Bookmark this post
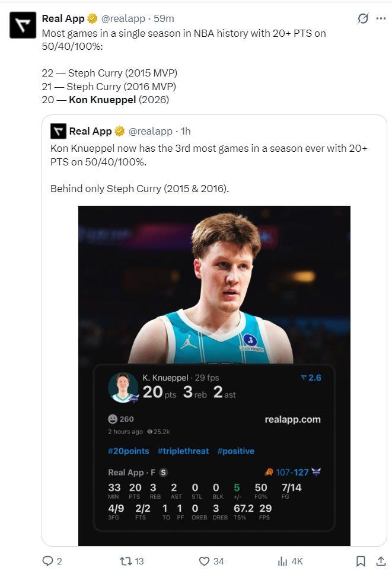Screen dimensions: 392x571 [x=361, y=560]
